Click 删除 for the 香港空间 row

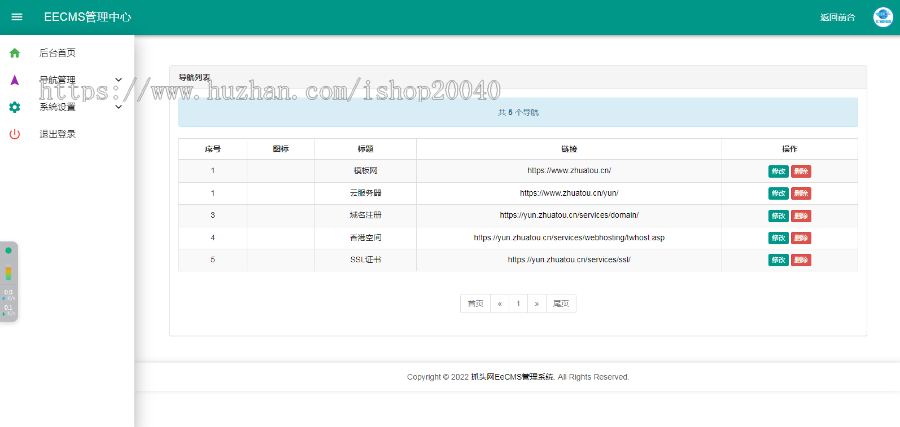pyautogui.click(x=801, y=238)
